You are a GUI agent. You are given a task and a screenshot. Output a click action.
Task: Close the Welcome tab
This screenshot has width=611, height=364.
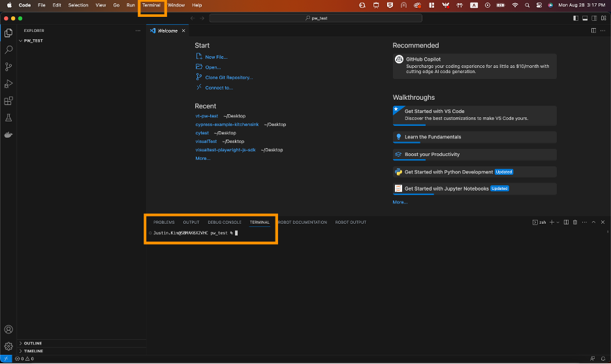[x=183, y=31]
